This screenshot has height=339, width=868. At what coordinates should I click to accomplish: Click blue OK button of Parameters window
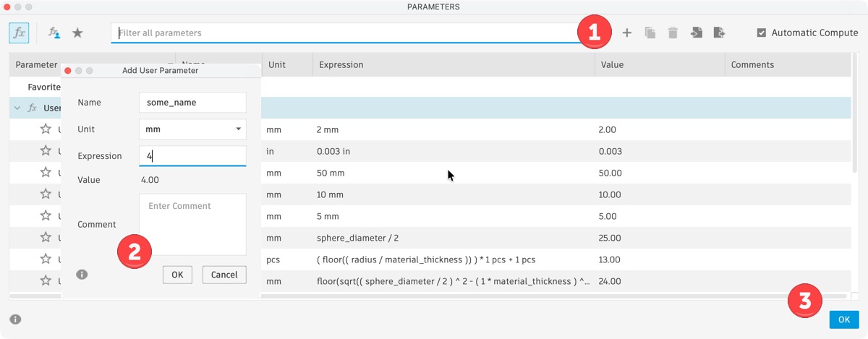(x=843, y=319)
